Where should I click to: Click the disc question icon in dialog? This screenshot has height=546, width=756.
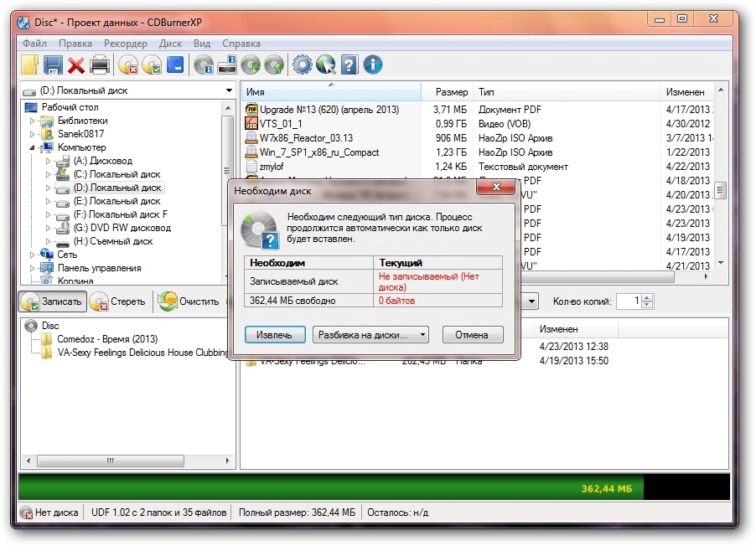tap(261, 229)
